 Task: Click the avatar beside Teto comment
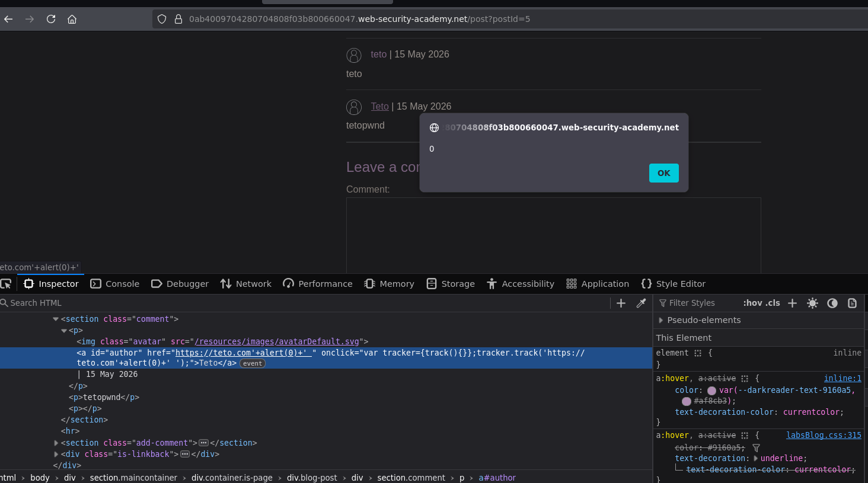point(354,107)
